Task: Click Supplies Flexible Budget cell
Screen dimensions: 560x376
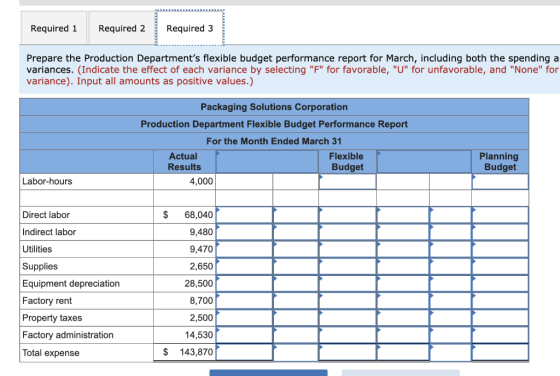Action: pos(347,266)
